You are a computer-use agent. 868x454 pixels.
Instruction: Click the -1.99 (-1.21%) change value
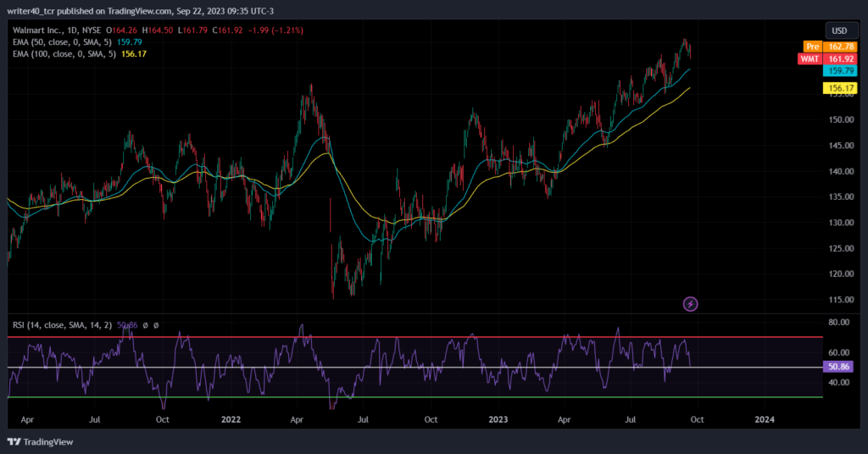click(x=275, y=30)
